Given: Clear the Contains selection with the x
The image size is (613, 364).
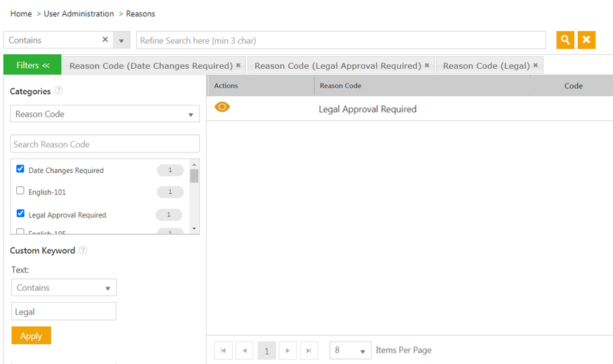Looking at the screenshot, I should click(x=105, y=40).
